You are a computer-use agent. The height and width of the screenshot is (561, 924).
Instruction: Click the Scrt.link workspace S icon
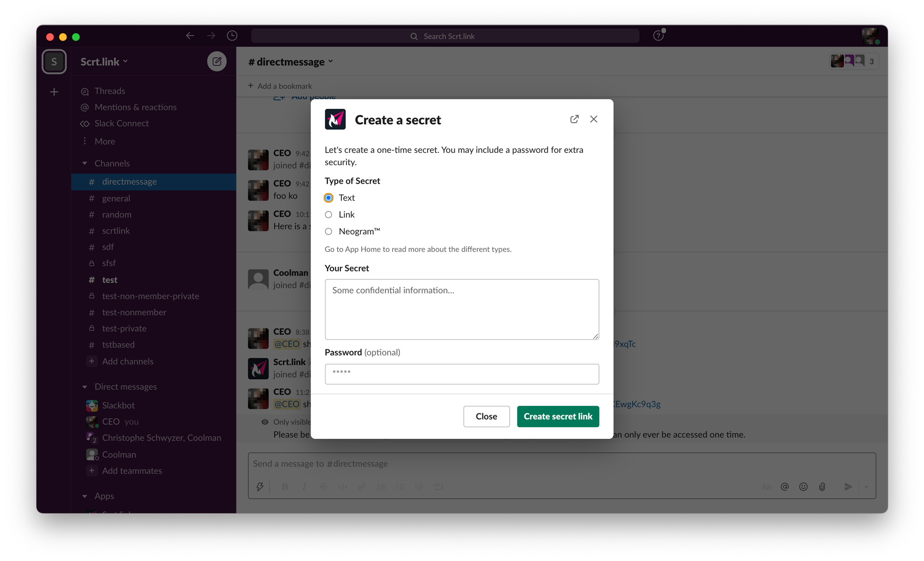tap(54, 62)
